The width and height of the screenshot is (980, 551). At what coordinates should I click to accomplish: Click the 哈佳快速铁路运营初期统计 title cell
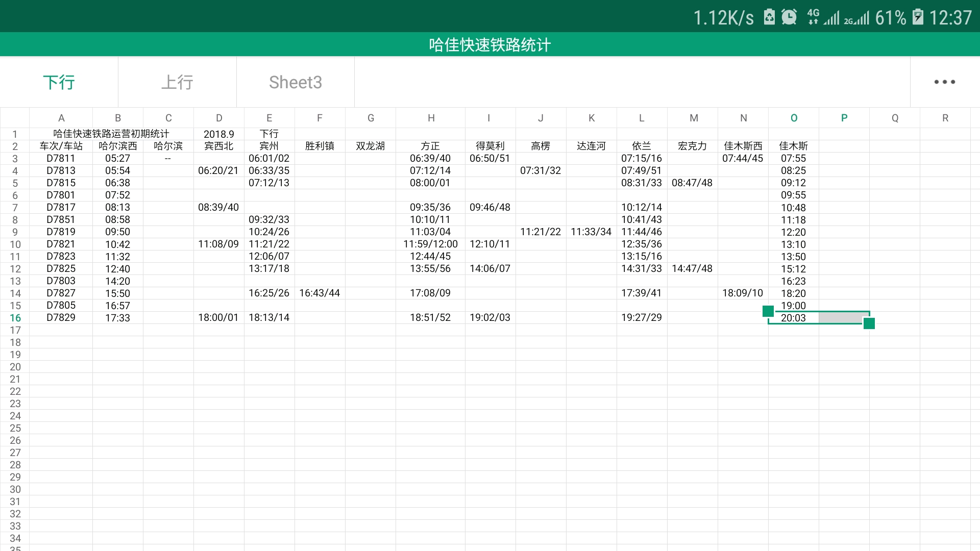(111, 134)
